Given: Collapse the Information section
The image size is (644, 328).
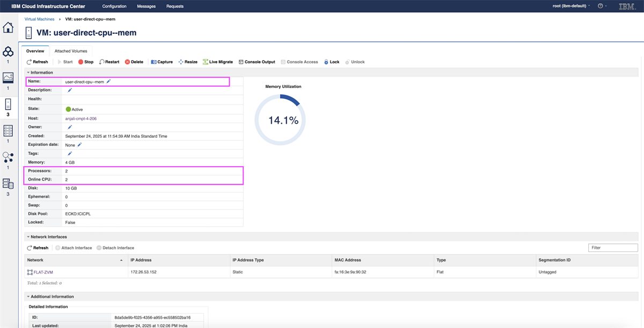Looking at the screenshot, I should coord(41,72).
